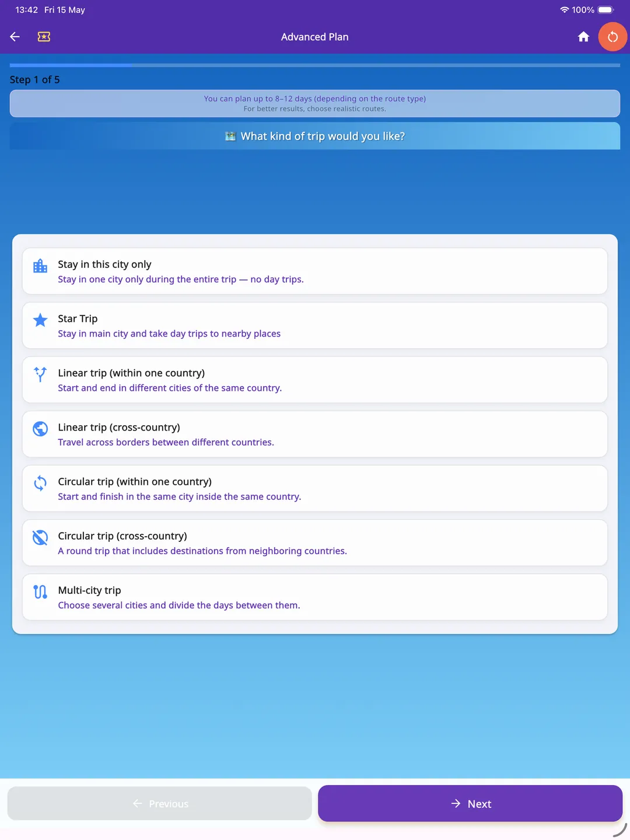The height and width of the screenshot is (840, 630).
Task: Tap the "You can plan up to 8–12 days" notice
Action: (315, 103)
